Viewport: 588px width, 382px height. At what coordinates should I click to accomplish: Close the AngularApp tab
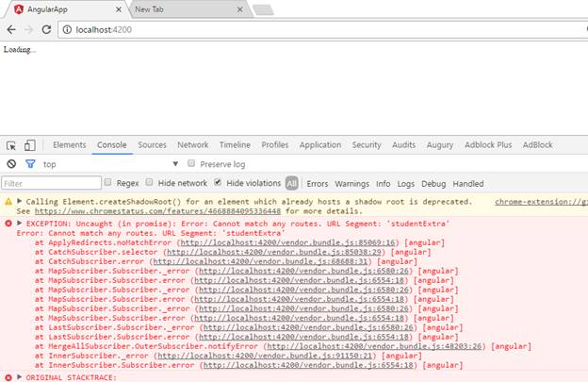119,9
